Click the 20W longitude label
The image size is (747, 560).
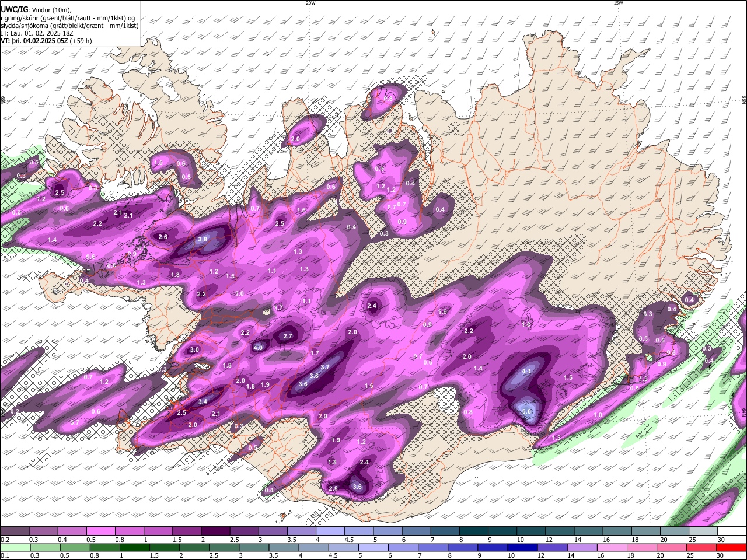[x=310, y=3]
